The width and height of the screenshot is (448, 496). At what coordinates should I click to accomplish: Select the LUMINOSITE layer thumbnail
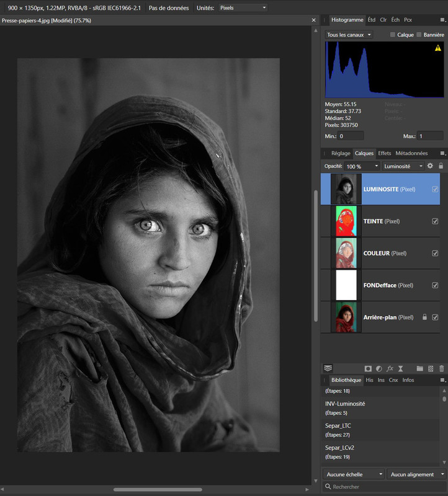[346, 189]
